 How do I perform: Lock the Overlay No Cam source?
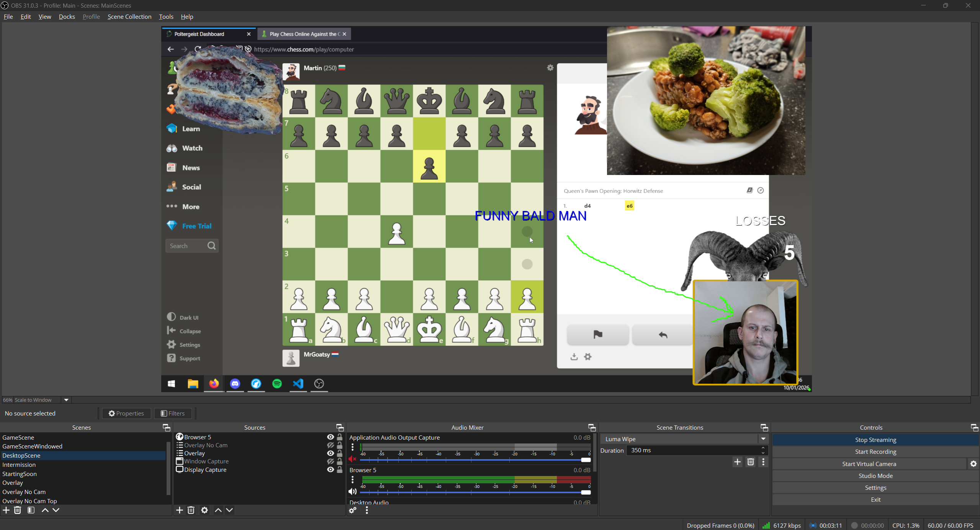point(340,445)
